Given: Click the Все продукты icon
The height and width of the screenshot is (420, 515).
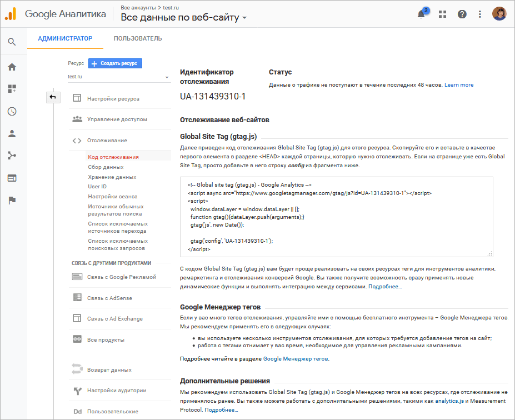Looking at the screenshot, I should pos(77,339).
